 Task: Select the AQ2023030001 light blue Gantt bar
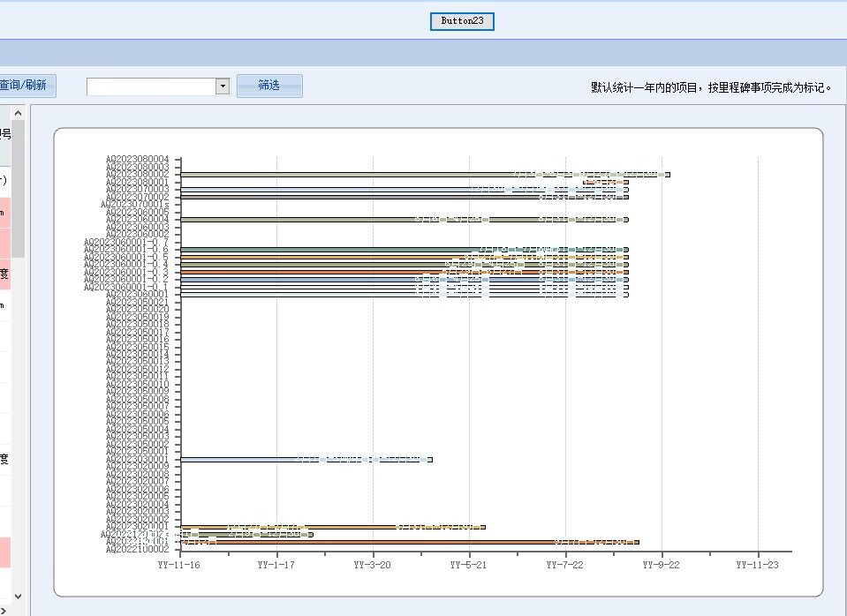click(x=306, y=460)
